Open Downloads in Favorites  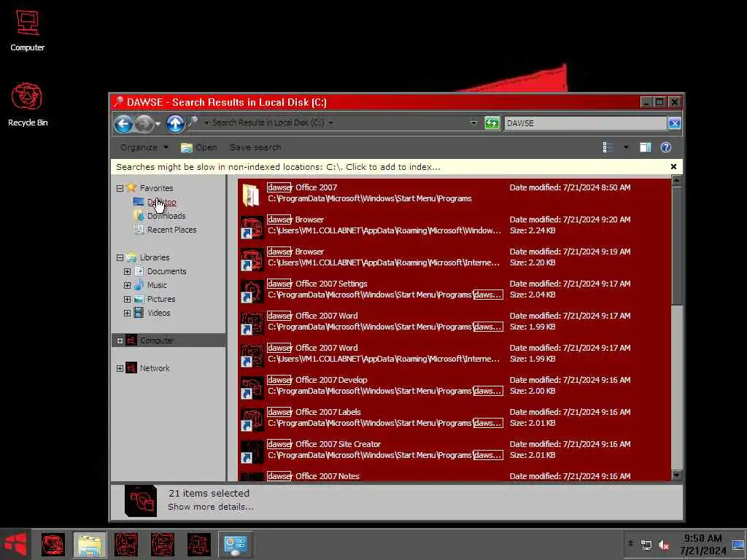pos(166,216)
